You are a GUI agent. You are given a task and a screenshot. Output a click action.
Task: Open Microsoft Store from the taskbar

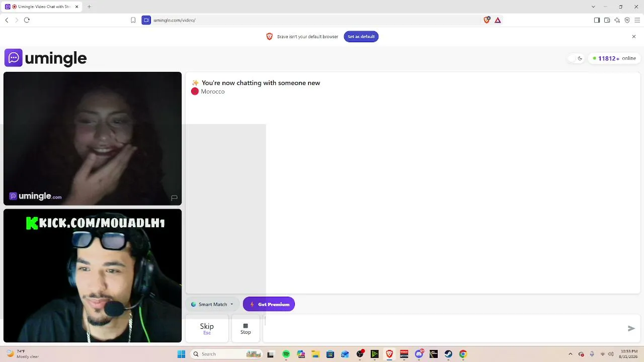tap(330, 354)
